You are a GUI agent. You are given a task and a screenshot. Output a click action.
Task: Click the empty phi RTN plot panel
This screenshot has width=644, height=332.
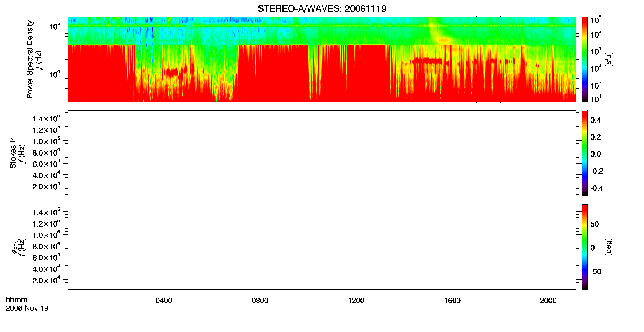pyautogui.click(x=322, y=247)
